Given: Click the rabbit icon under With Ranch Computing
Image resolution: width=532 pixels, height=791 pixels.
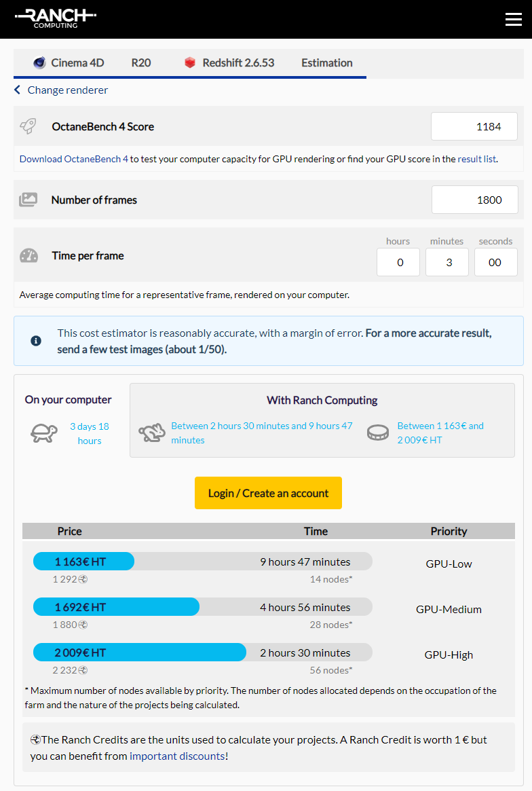Looking at the screenshot, I should [152, 433].
